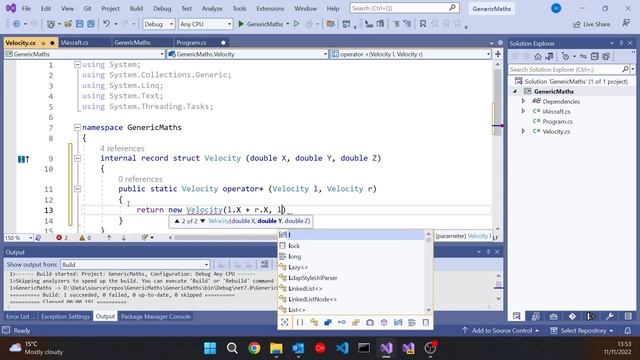The height and width of the screenshot is (360, 640).
Task: Open Chrome from the Windows taskbar
Action: [x=254, y=348]
